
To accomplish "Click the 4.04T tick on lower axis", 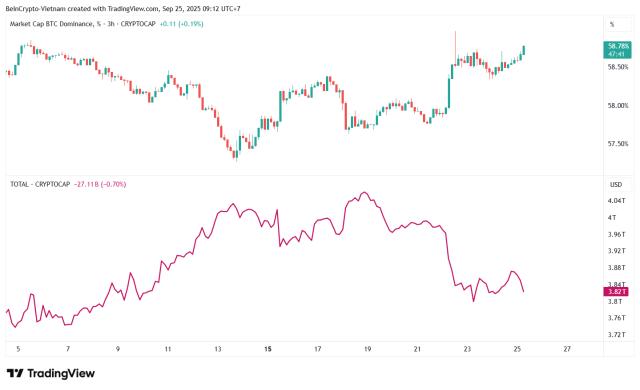I will [x=617, y=201].
